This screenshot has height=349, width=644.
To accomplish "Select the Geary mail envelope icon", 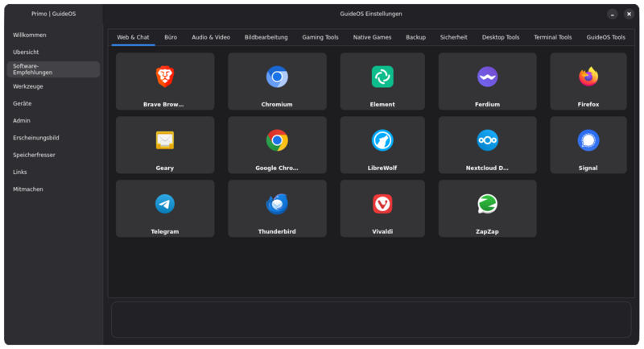I will 165,140.
